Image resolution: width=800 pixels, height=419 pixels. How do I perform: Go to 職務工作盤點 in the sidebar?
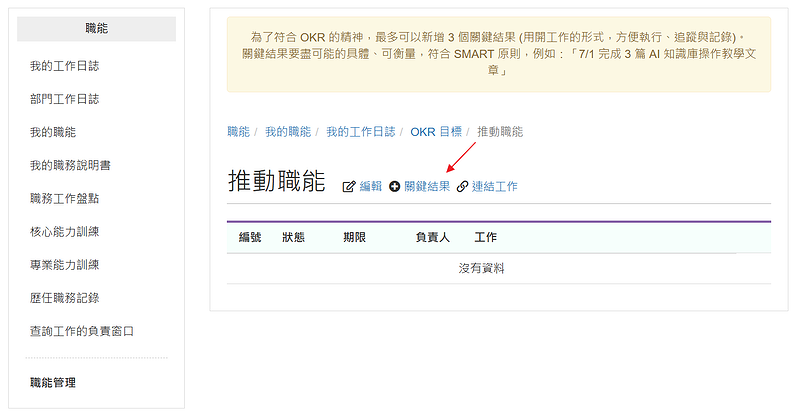[64, 198]
